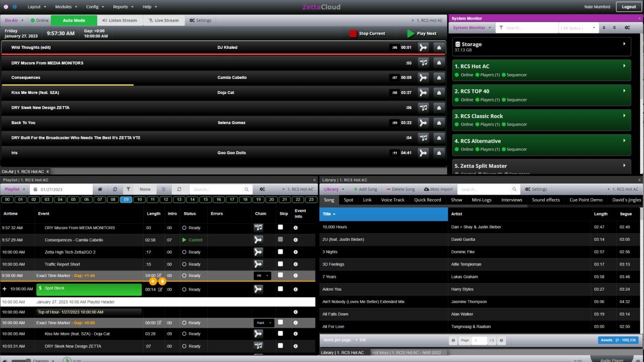
Task: Click Mass Import in Library toolbar
Action: tap(438, 190)
